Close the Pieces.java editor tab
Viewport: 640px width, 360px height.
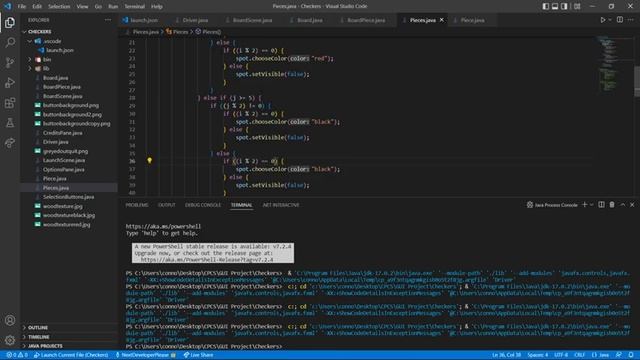pyautogui.click(x=442, y=20)
